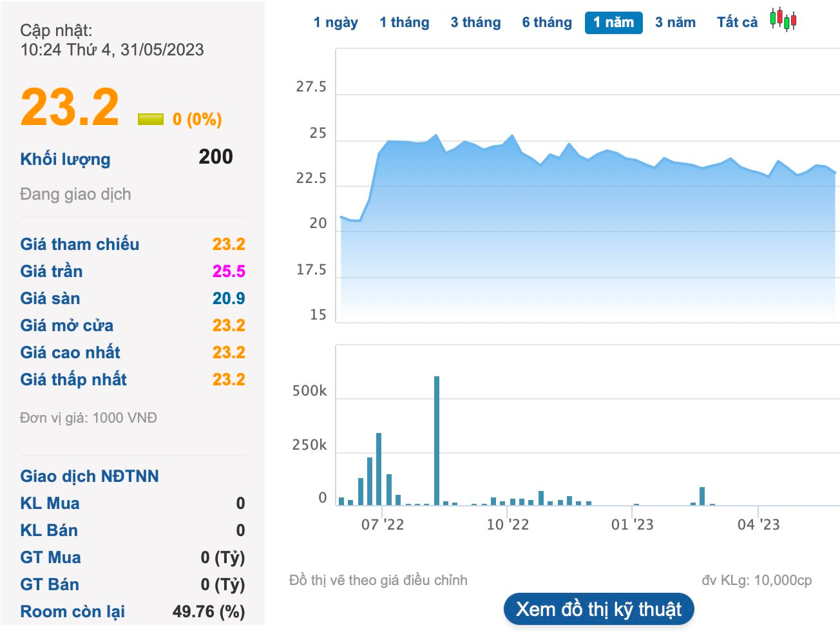Select the '6 tháng' time range tab
Image resolution: width=840 pixels, height=634 pixels.
547,23
